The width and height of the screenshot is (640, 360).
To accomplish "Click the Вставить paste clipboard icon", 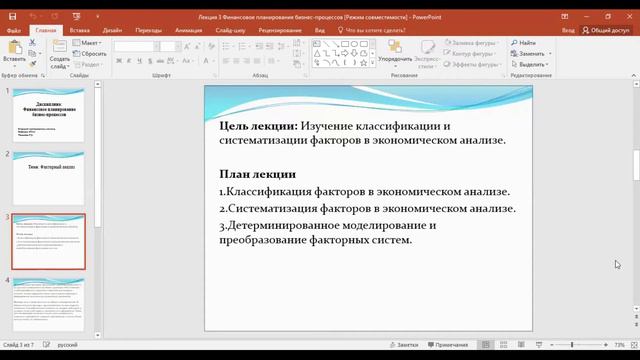I will (15, 48).
